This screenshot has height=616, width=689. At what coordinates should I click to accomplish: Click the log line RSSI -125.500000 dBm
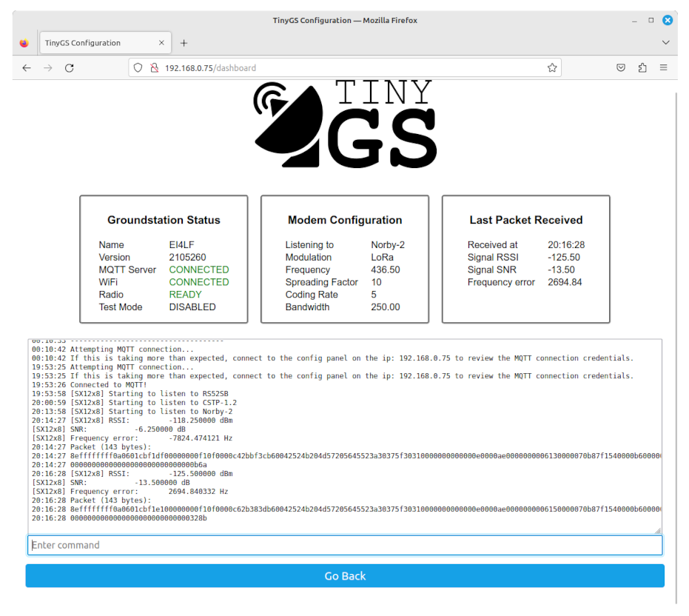click(132, 474)
